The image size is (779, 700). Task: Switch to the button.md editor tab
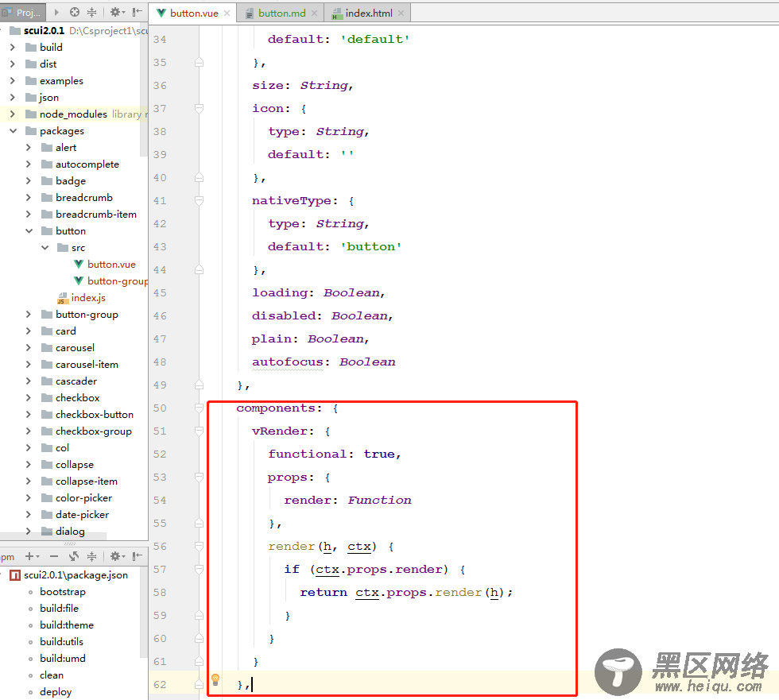[x=281, y=14]
